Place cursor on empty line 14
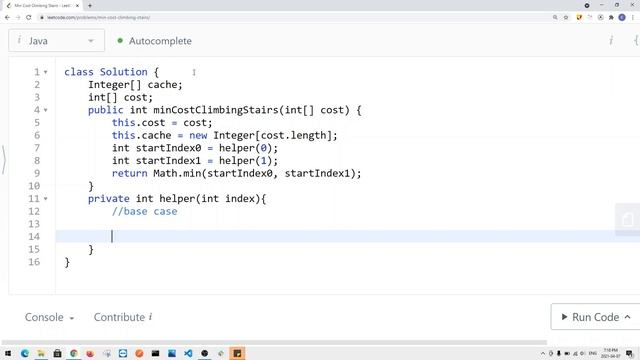Screen dimensions: 640x360 pyautogui.click(x=348, y=236)
